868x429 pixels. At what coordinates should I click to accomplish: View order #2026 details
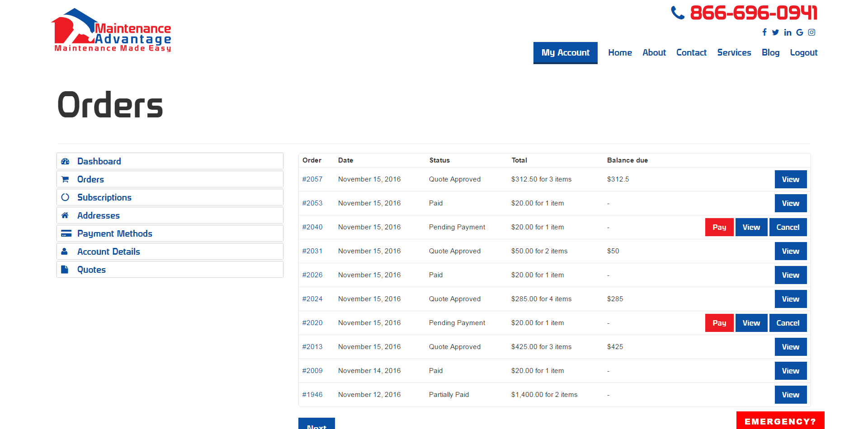coord(791,275)
